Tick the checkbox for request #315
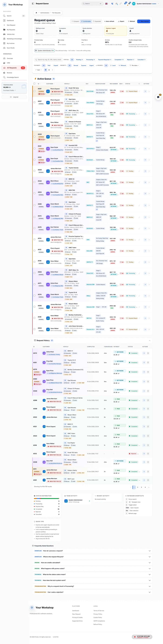This screenshot has height=644, width=163. click(x=34, y=114)
